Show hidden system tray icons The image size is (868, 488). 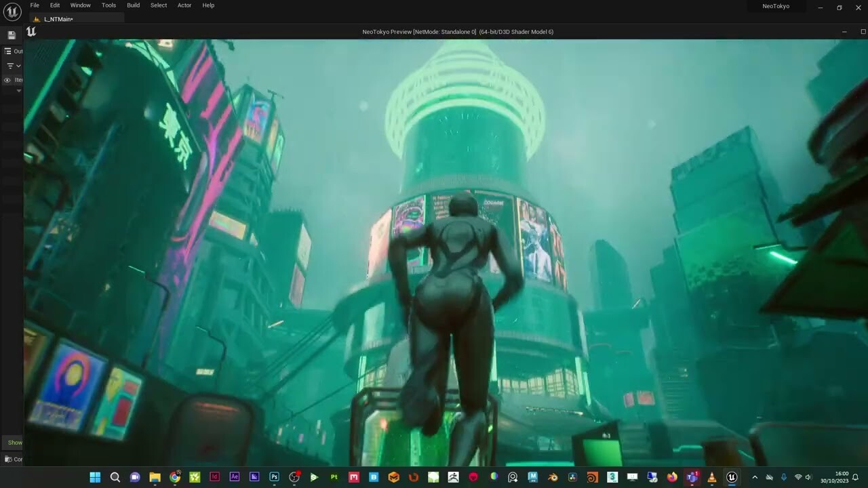pos(755,477)
